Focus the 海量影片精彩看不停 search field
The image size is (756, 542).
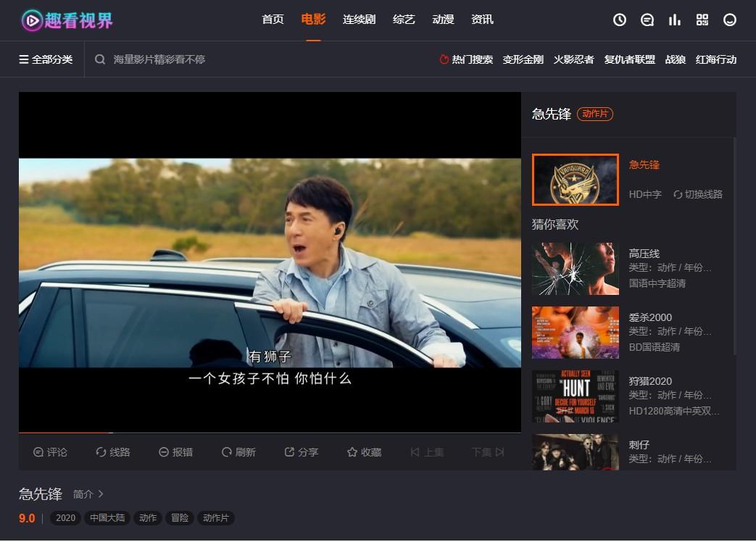(159, 59)
